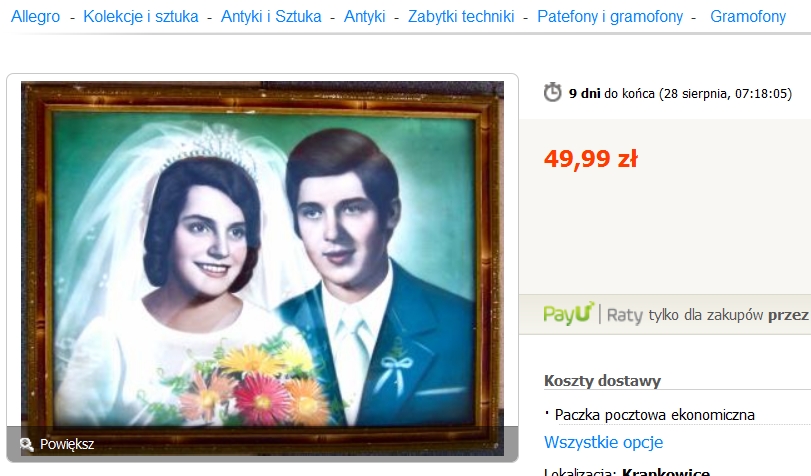
Task: Click the PayU logo
Action: 568,314
